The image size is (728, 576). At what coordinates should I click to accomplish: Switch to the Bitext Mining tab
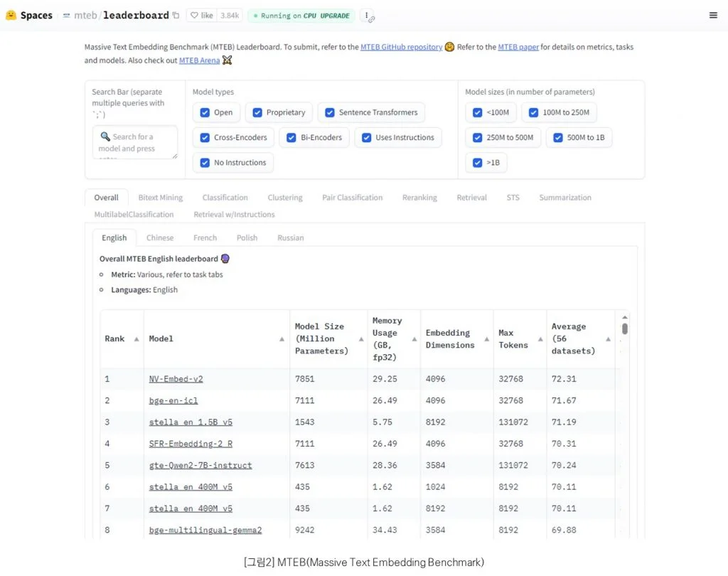point(161,198)
